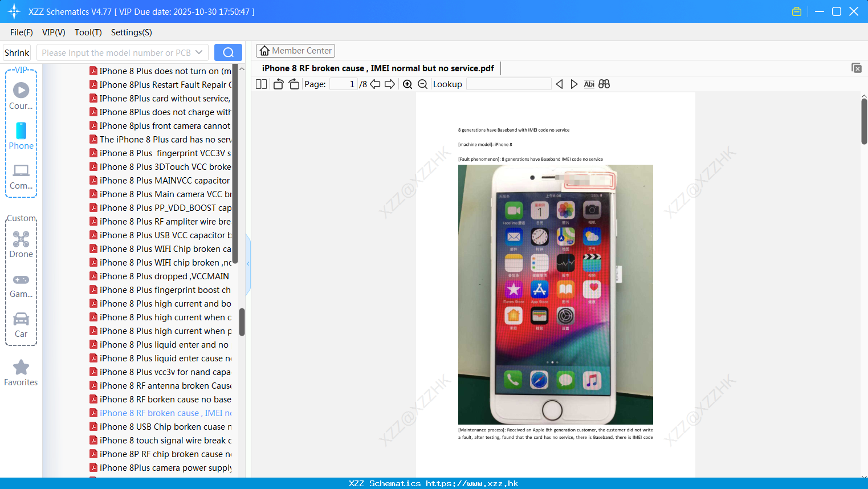The width and height of the screenshot is (868, 489).
Task: Click the file list vertical scrollbar thumb
Action: point(242,322)
